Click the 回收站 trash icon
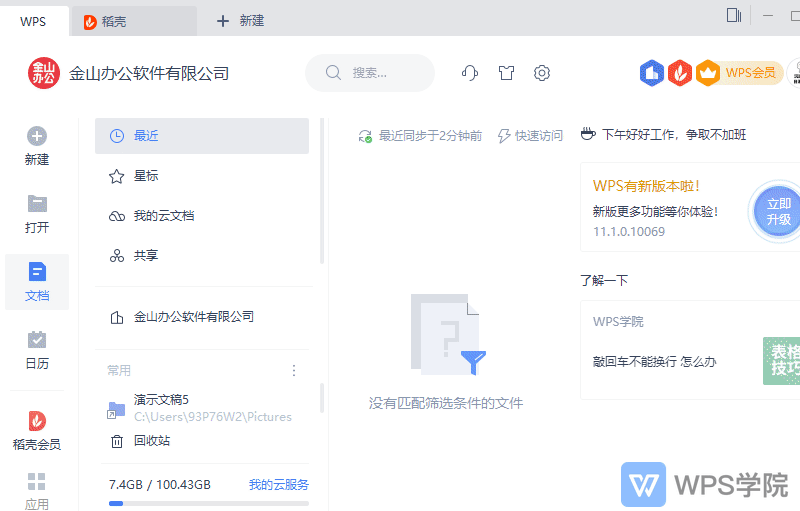Screen dimensions: 800x511 117,441
